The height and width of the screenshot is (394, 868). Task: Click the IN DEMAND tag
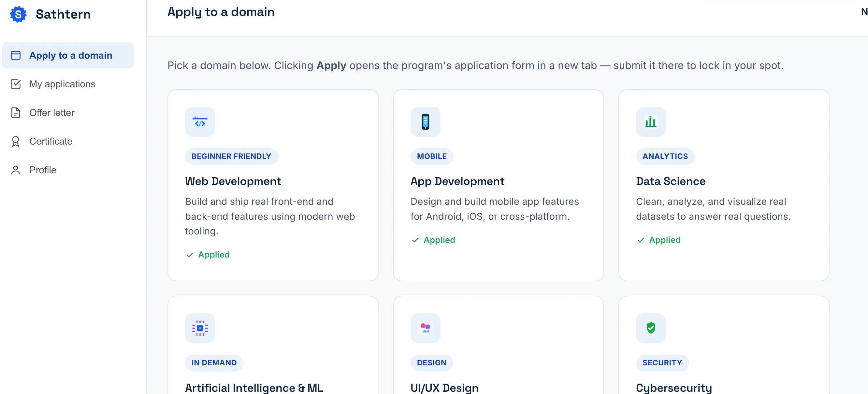[214, 363]
